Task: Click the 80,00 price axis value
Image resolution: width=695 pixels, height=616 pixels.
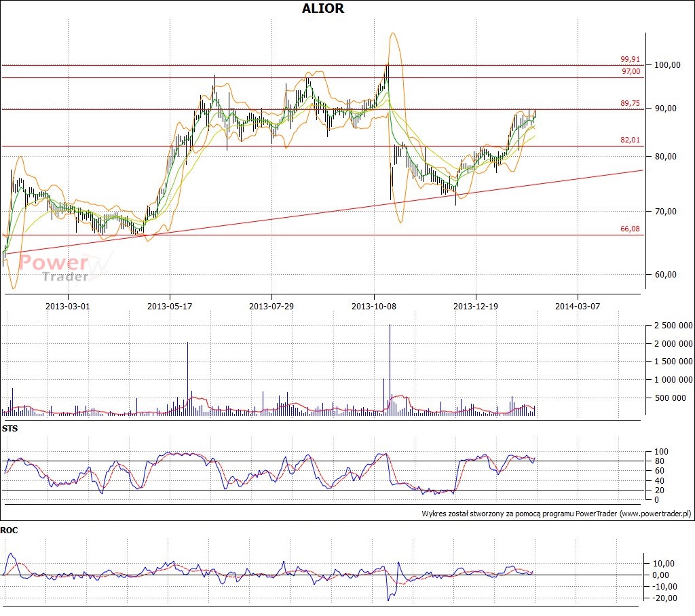Action: (x=665, y=156)
